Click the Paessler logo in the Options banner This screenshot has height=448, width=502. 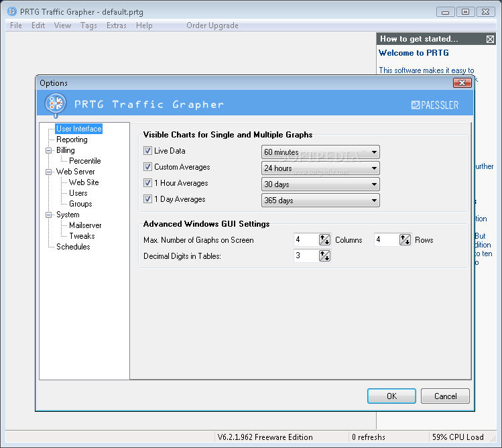pyautogui.click(x=435, y=105)
